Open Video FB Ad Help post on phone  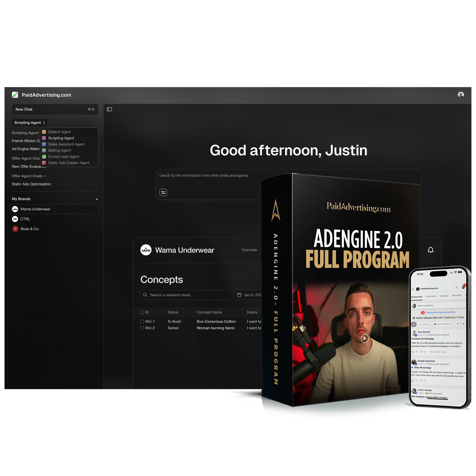pyautogui.click(x=422, y=368)
